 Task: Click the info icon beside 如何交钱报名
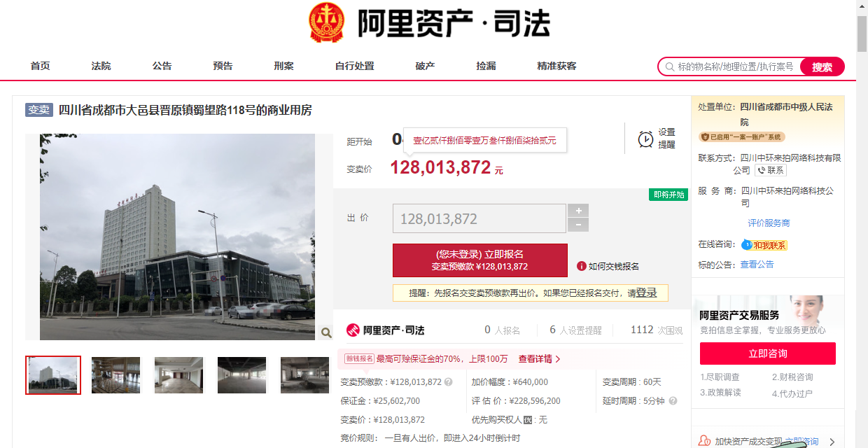click(x=581, y=266)
